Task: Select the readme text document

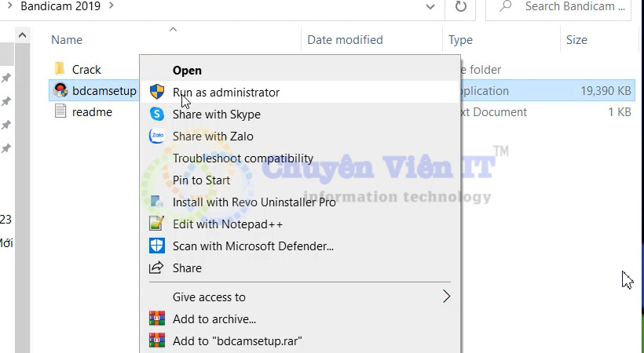Action: (92, 112)
